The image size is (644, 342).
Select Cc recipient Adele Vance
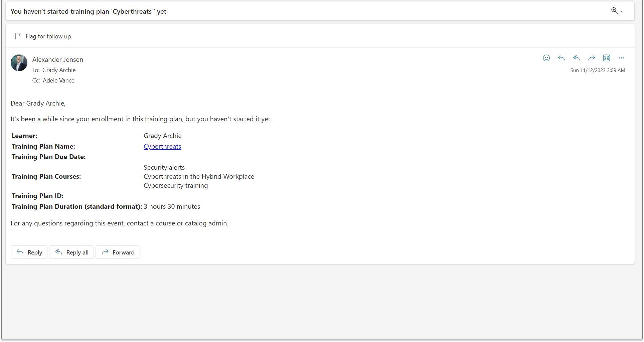58,80
